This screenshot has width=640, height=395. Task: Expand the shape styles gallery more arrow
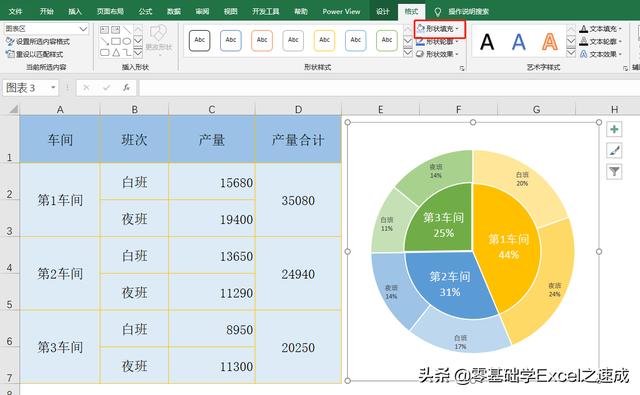tap(408, 53)
